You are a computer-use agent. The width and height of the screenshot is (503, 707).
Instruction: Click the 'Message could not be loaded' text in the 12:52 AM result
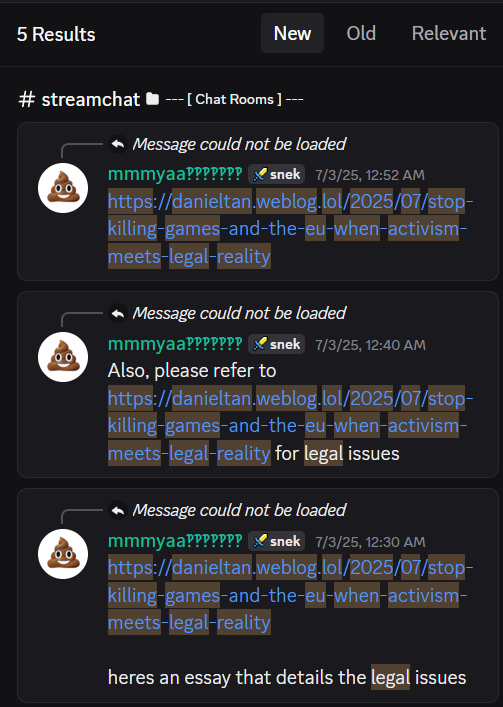[239, 144]
